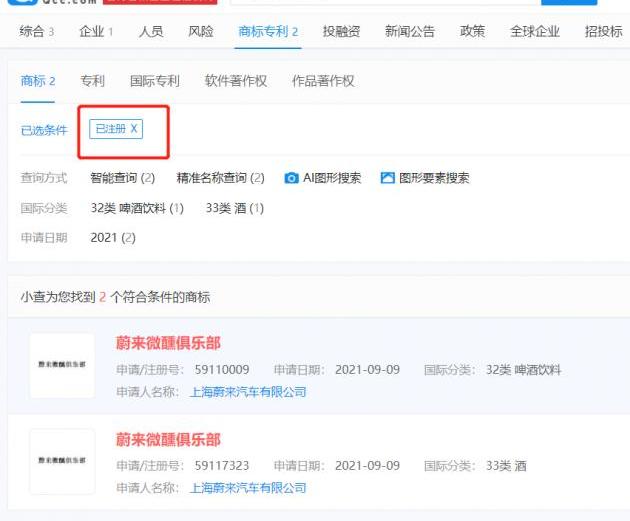Filter by 32类 啤酒饮料 (1)
This screenshot has width=630, height=521.
137,208
